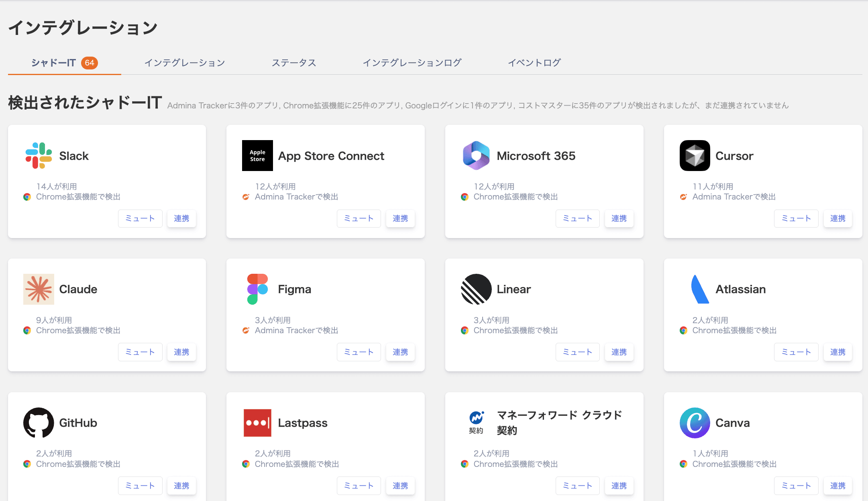Viewport: 868px width, 501px height.
Task: Mute the Cursor app
Action: pos(796,218)
